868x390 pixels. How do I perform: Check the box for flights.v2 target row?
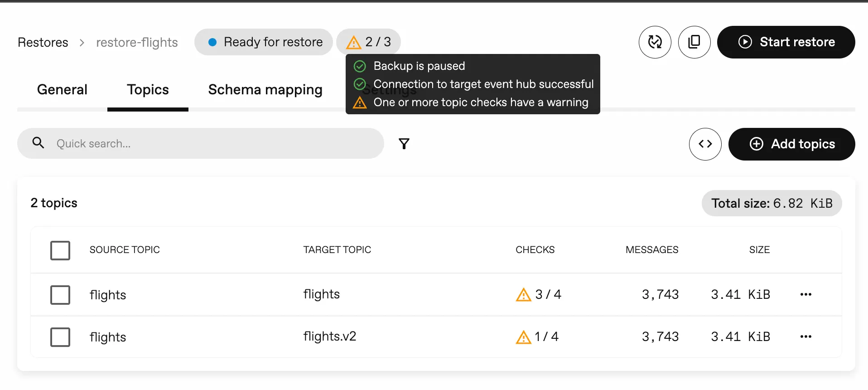60,337
